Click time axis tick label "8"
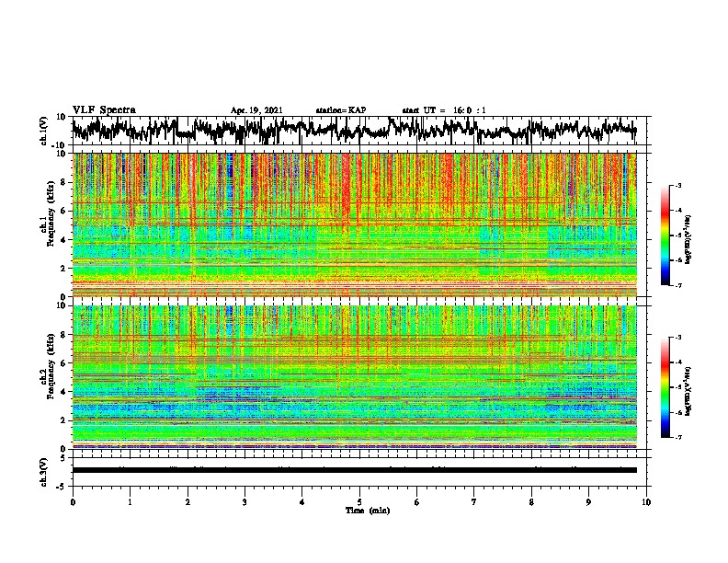 click(531, 502)
